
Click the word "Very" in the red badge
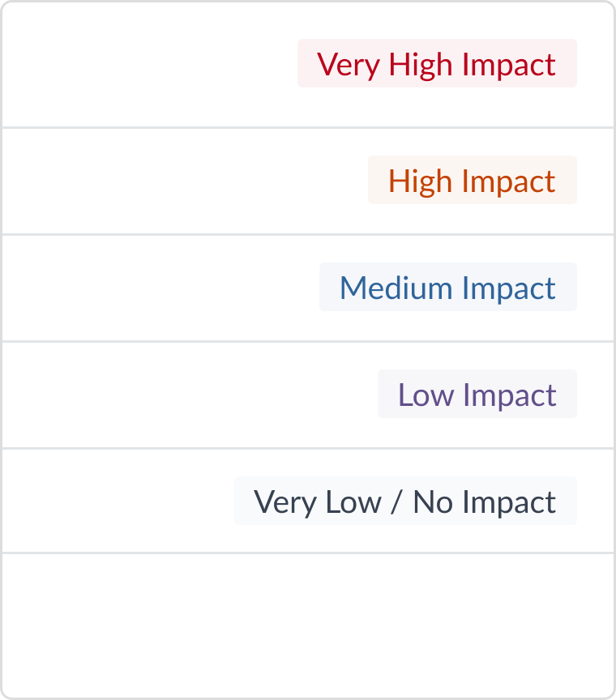pyautogui.click(x=349, y=64)
